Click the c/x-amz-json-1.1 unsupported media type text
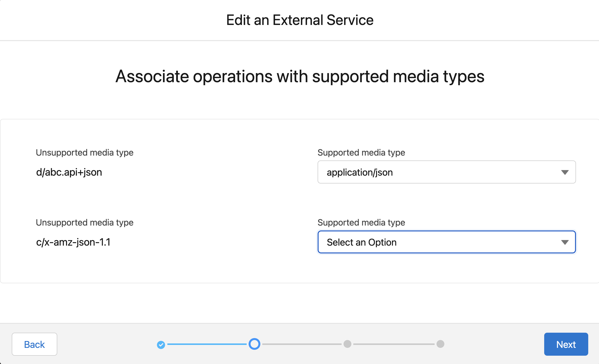The width and height of the screenshot is (599, 364). click(73, 242)
